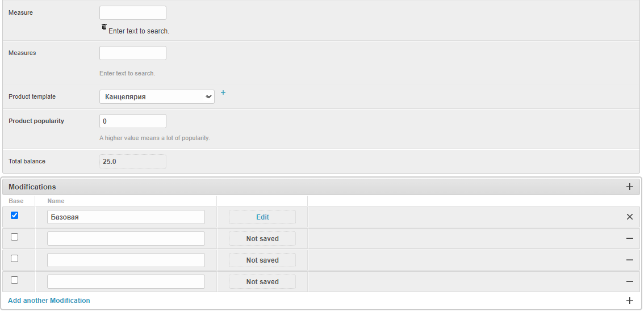This screenshot has height=312, width=644.
Task: Remove the second unsaved modification row
Action: (x=629, y=260)
